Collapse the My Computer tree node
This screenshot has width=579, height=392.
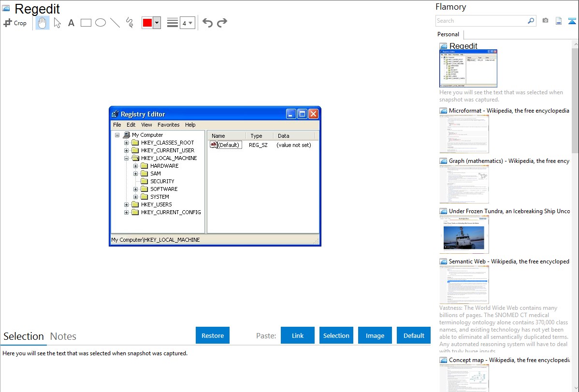tap(117, 135)
